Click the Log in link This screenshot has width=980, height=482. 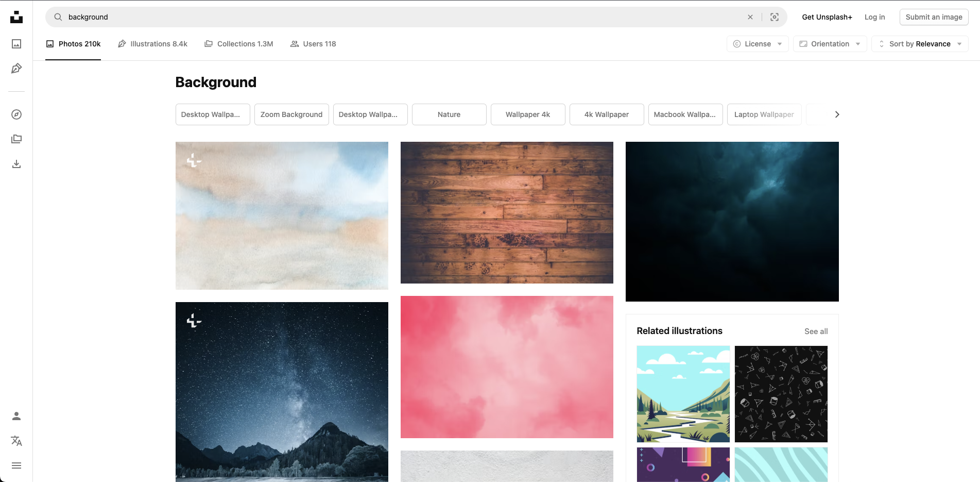874,17
